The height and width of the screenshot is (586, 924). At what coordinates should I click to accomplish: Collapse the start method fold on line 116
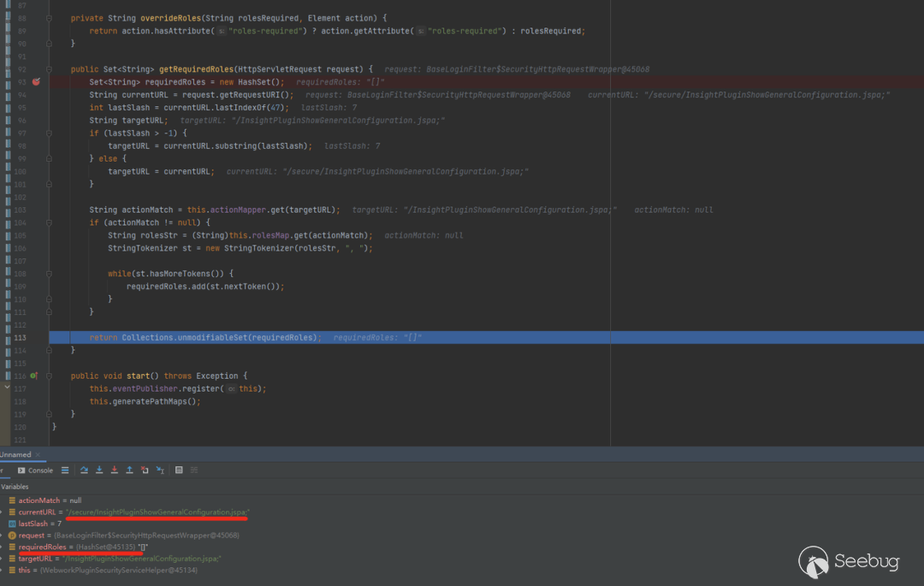[x=50, y=376]
